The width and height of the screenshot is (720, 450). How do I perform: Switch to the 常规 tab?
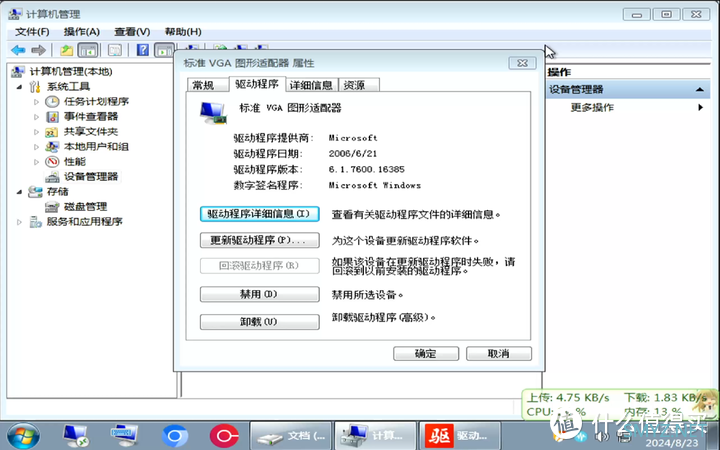tap(208, 85)
